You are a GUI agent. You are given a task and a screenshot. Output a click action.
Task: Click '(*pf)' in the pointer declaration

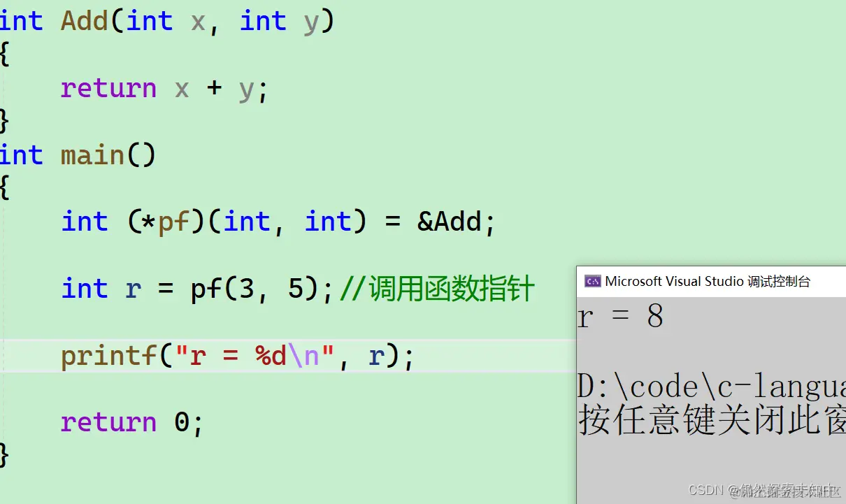166,222
